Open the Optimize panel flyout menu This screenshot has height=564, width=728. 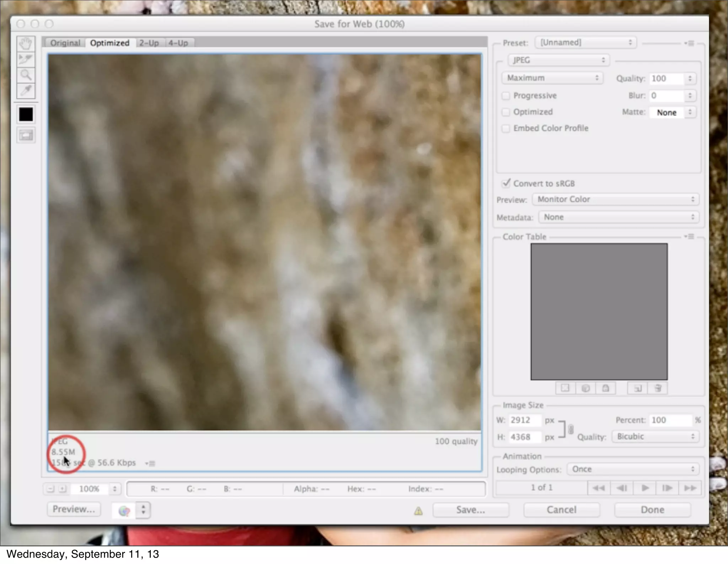coord(690,43)
